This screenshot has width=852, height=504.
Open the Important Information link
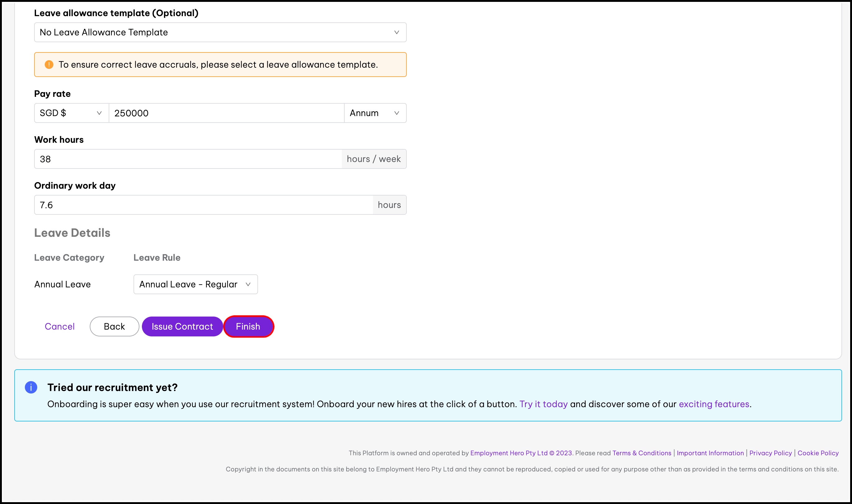click(710, 453)
